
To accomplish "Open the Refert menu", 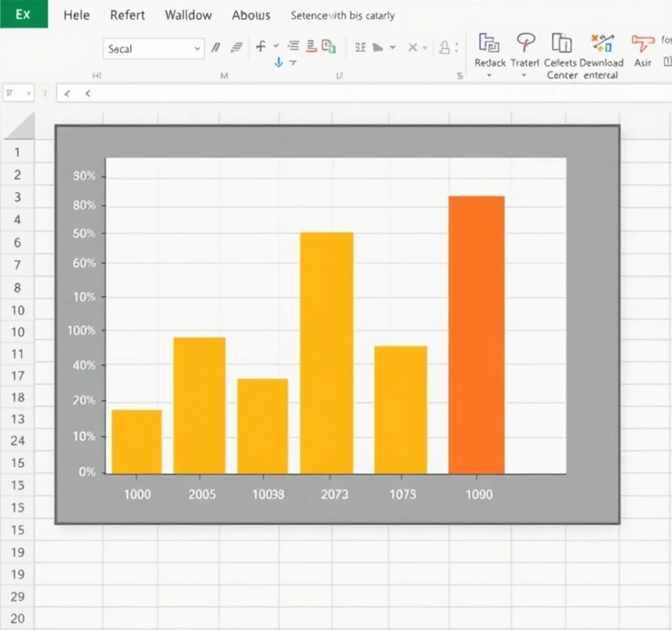I will tap(127, 15).
